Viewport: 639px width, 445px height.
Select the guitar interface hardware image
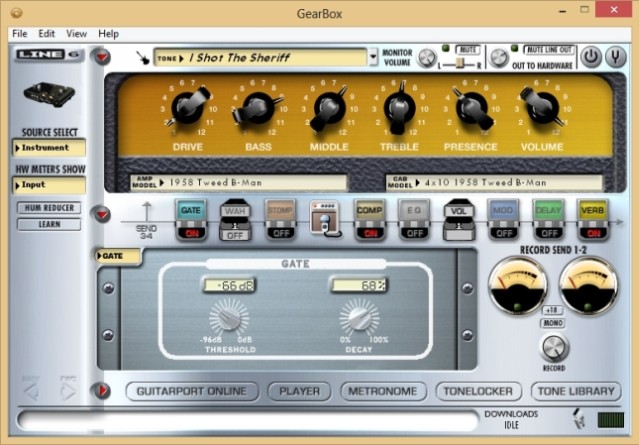point(49,94)
